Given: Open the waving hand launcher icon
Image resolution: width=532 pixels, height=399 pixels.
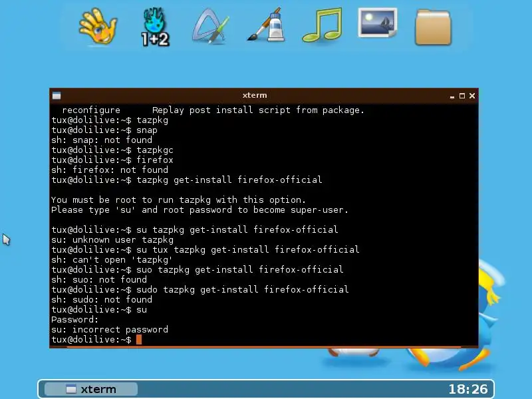Looking at the screenshot, I should pyautogui.click(x=98, y=27).
